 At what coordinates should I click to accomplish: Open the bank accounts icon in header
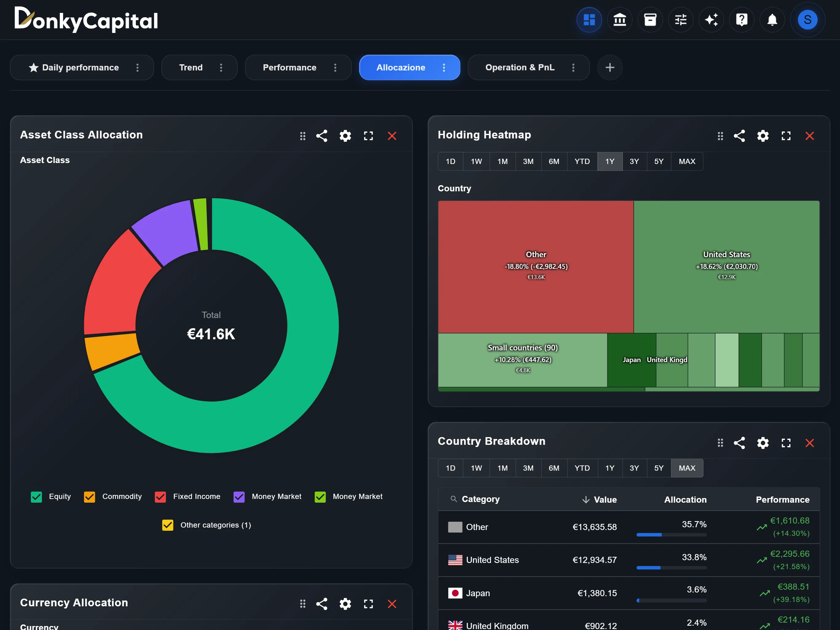pos(619,20)
